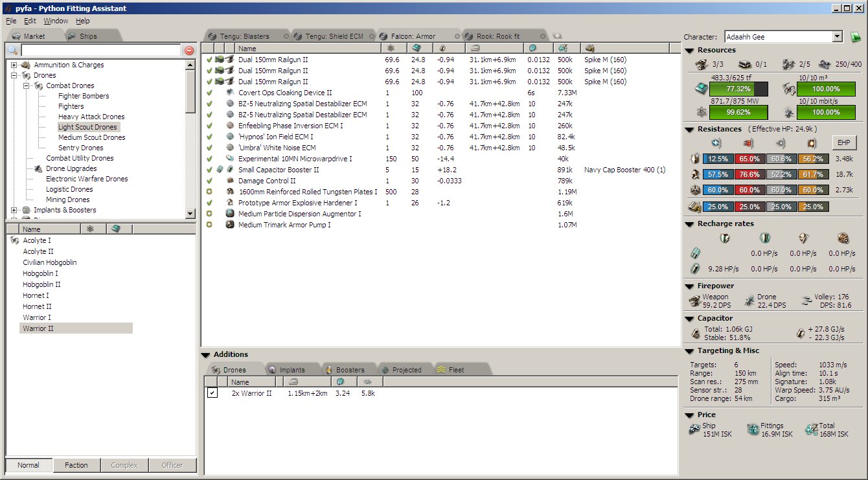
Task: Open the Projected tab in Additions
Action: [x=406, y=370]
